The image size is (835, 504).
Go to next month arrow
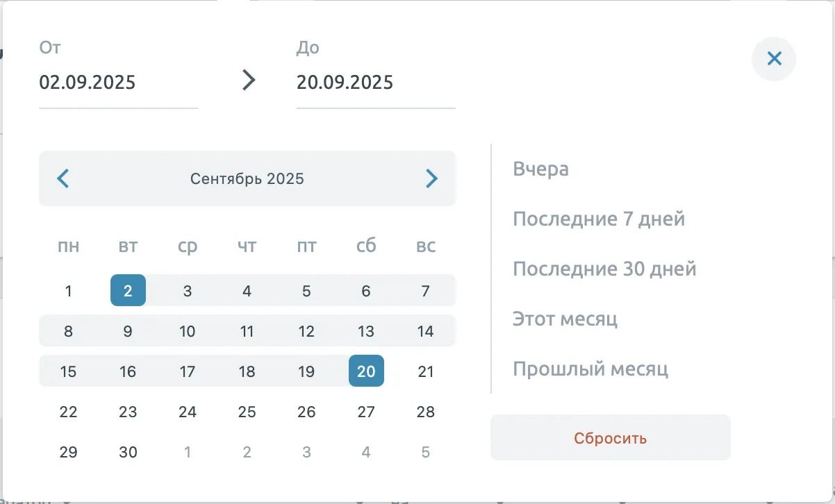point(431,179)
